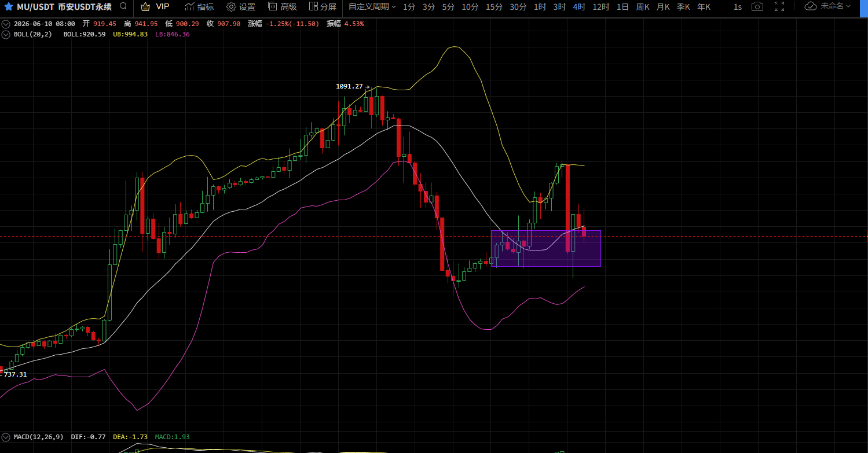Click the 开 919.45 open price value
The image size is (868, 453).
click(x=99, y=24)
